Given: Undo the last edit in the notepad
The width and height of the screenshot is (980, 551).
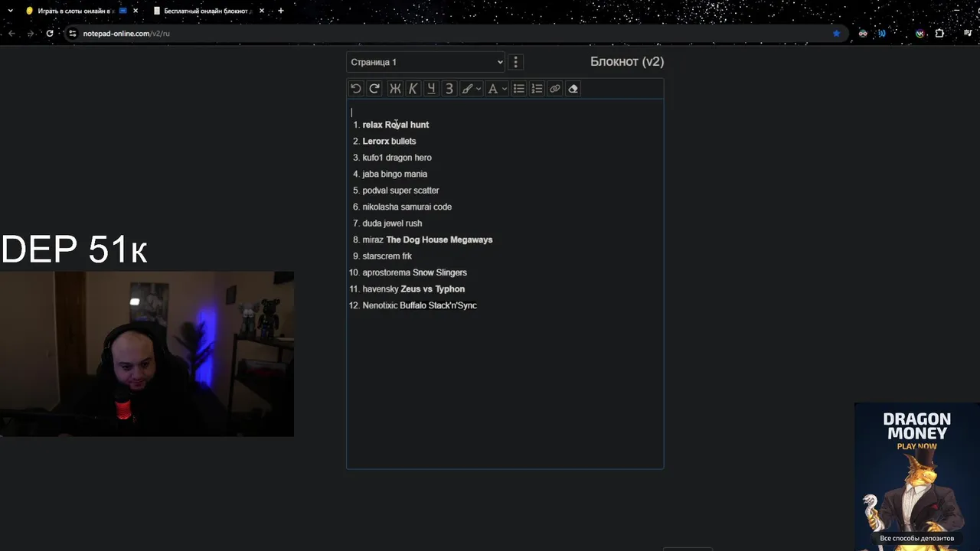Looking at the screenshot, I should coord(356,89).
